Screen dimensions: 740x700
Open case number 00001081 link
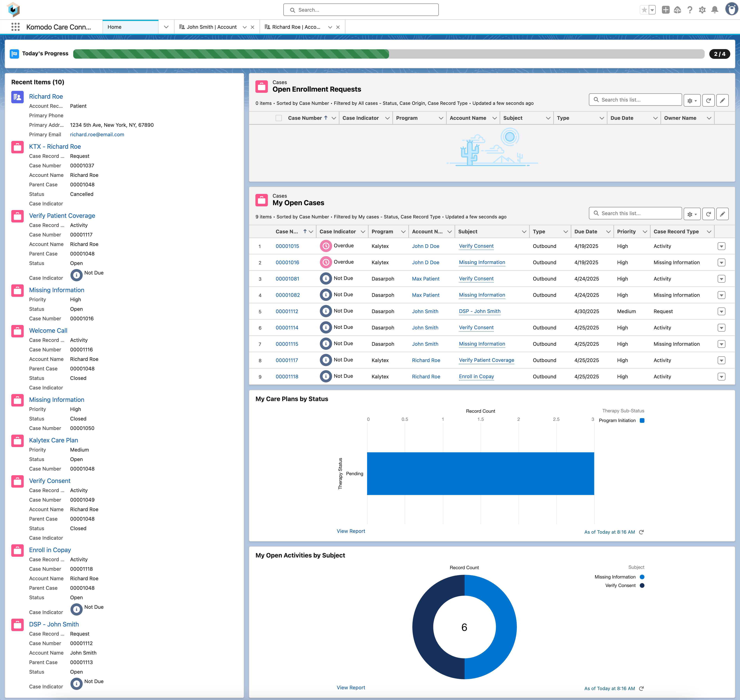[x=287, y=279]
